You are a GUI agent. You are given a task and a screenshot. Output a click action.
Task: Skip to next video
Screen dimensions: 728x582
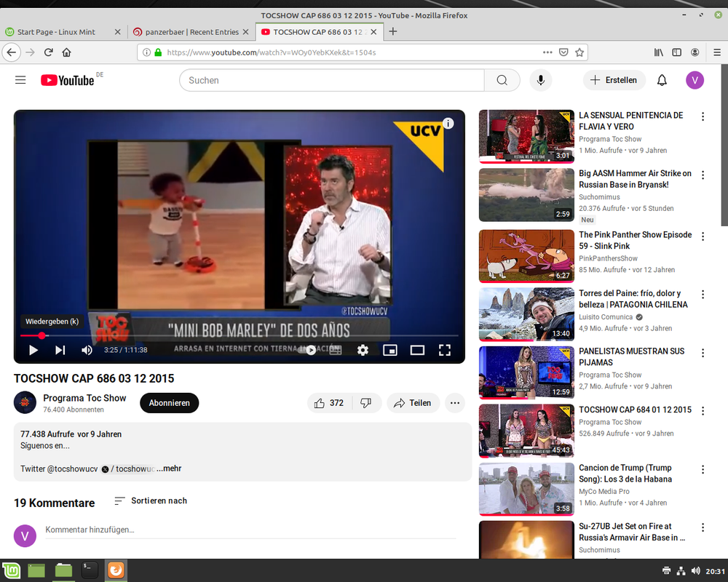pyautogui.click(x=60, y=350)
